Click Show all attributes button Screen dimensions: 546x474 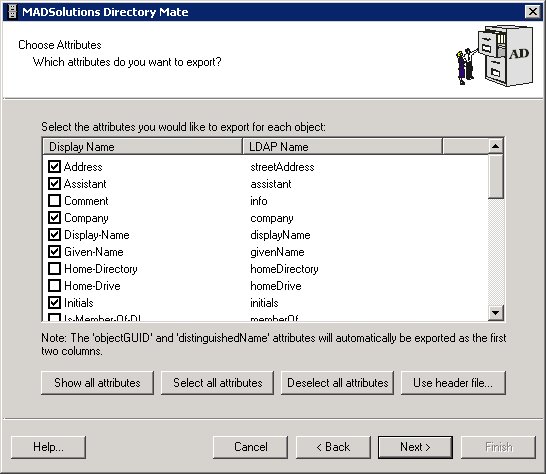tap(97, 383)
